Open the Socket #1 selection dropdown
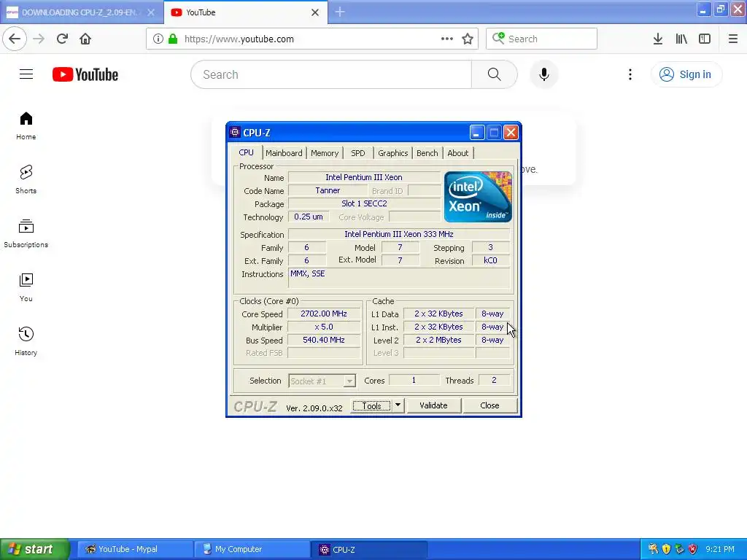 click(322, 381)
